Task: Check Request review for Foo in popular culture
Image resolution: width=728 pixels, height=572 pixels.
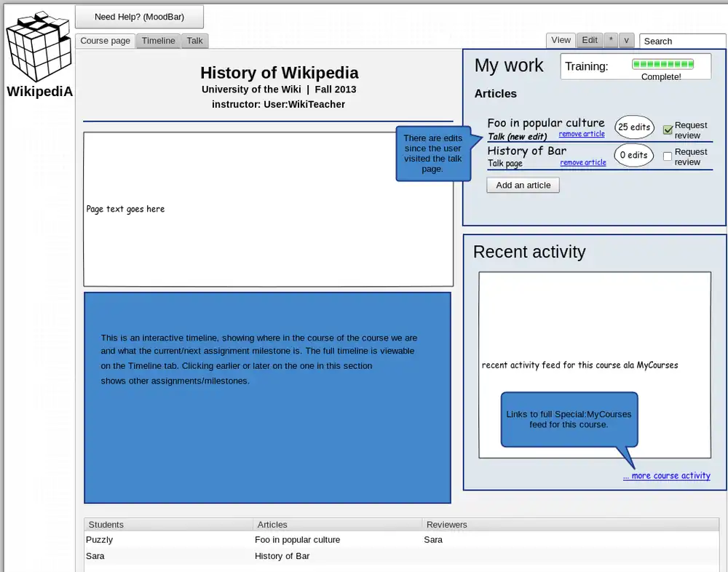Action: 668,130
